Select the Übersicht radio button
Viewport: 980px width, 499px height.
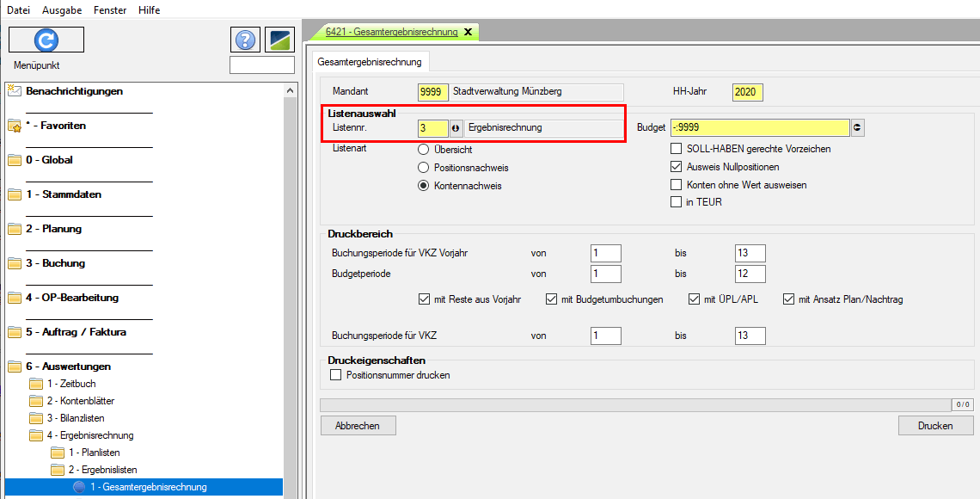pyautogui.click(x=423, y=149)
